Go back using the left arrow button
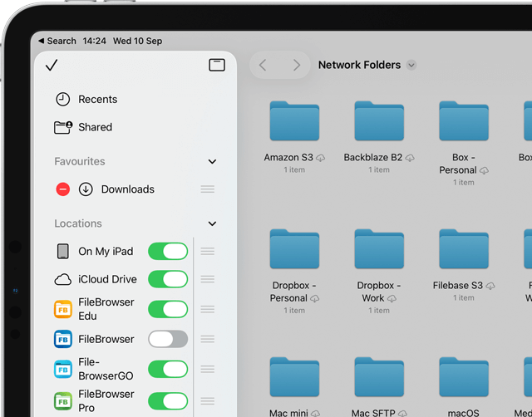The width and height of the screenshot is (532, 417). (x=263, y=66)
